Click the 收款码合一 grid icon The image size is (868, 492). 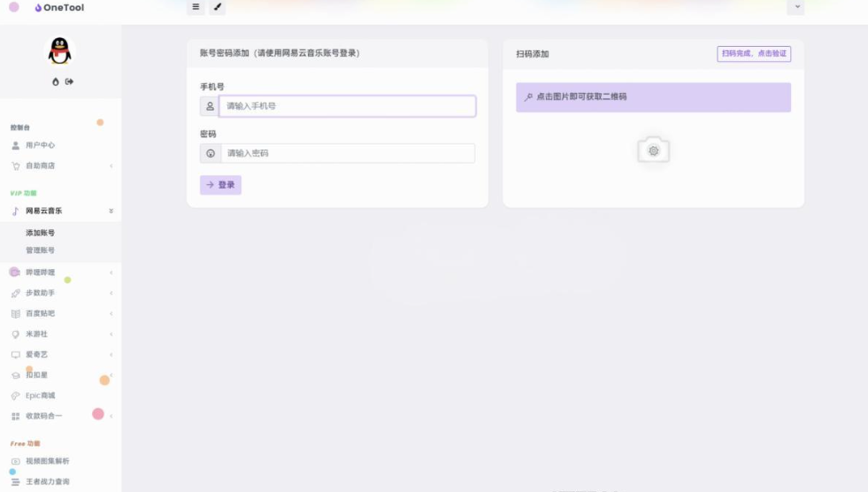pos(16,416)
